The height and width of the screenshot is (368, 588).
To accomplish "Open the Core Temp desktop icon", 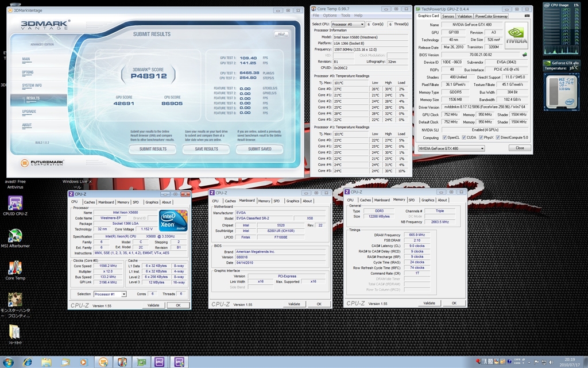I will pyautogui.click(x=14, y=268).
